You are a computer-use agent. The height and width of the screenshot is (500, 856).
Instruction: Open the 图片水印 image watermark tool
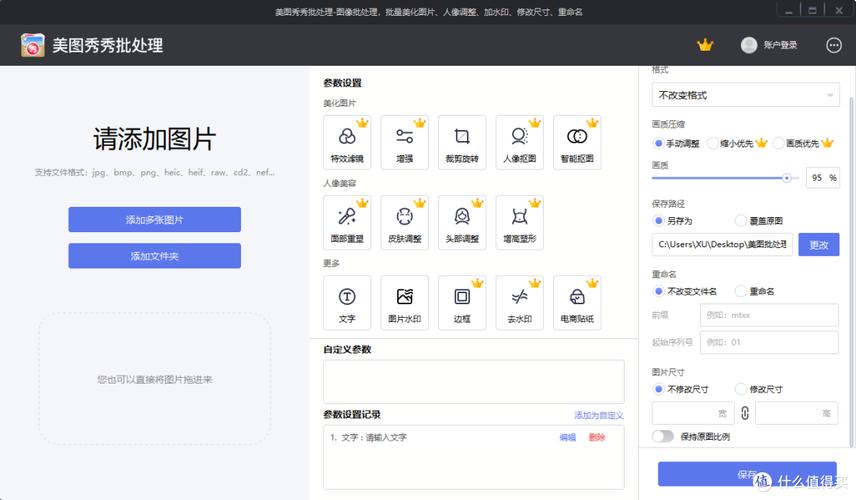click(405, 303)
